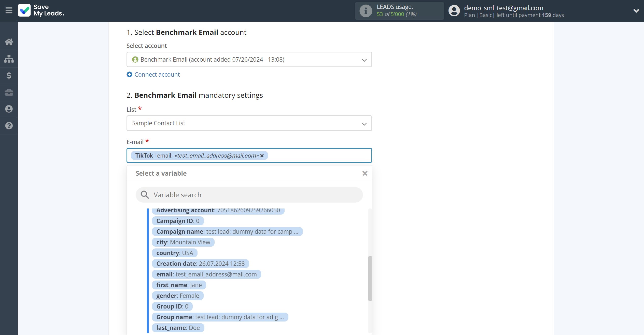Click the account avatar icon
This screenshot has width=644, height=335.
point(454,11)
